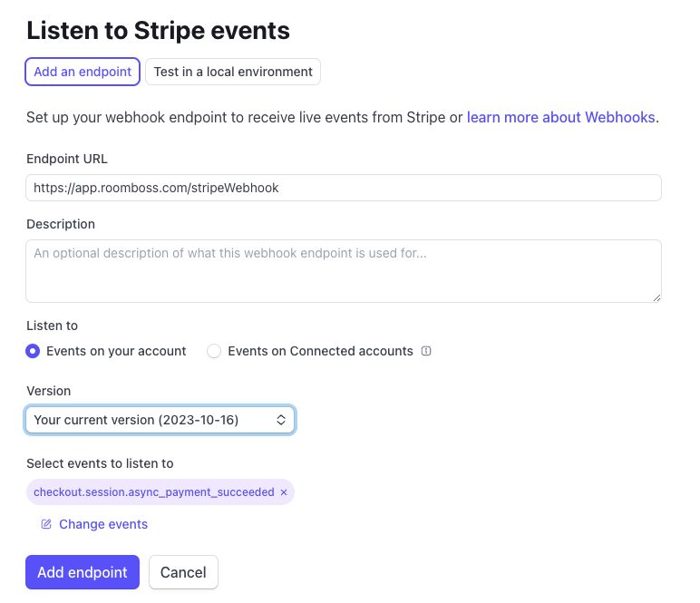700x603 pixels.
Task: Click the info icon beside Connected accounts
Action: pyautogui.click(x=426, y=351)
